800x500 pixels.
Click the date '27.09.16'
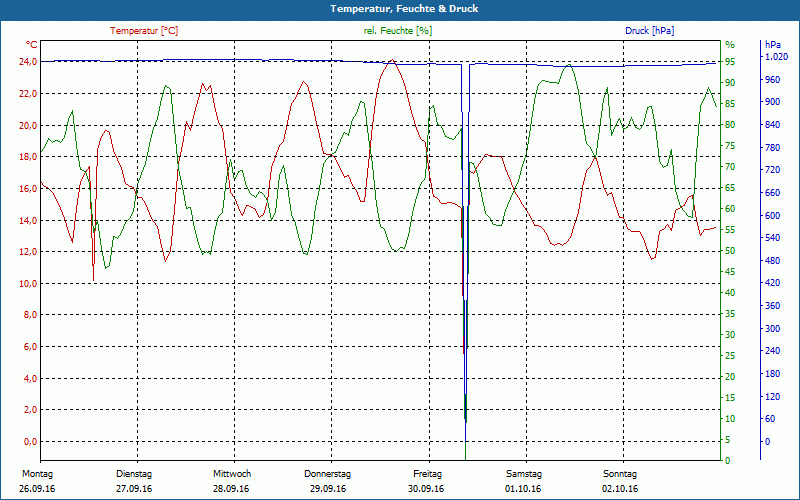(x=134, y=489)
